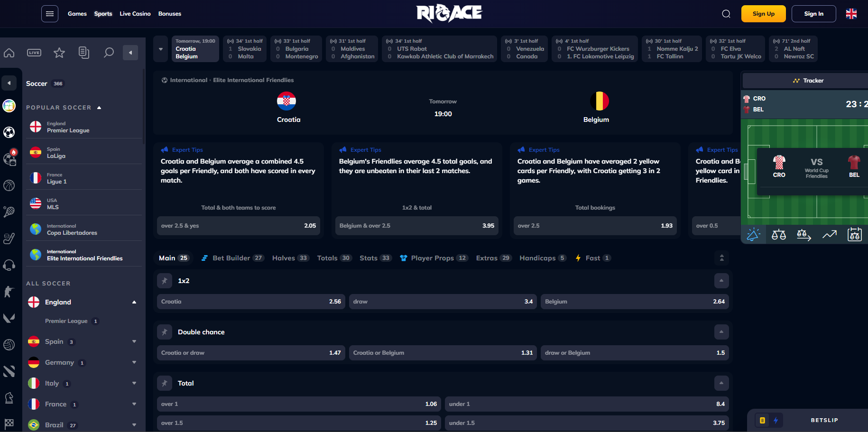868x432 pixels.
Task: Click the Sign In button
Action: coord(814,14)
